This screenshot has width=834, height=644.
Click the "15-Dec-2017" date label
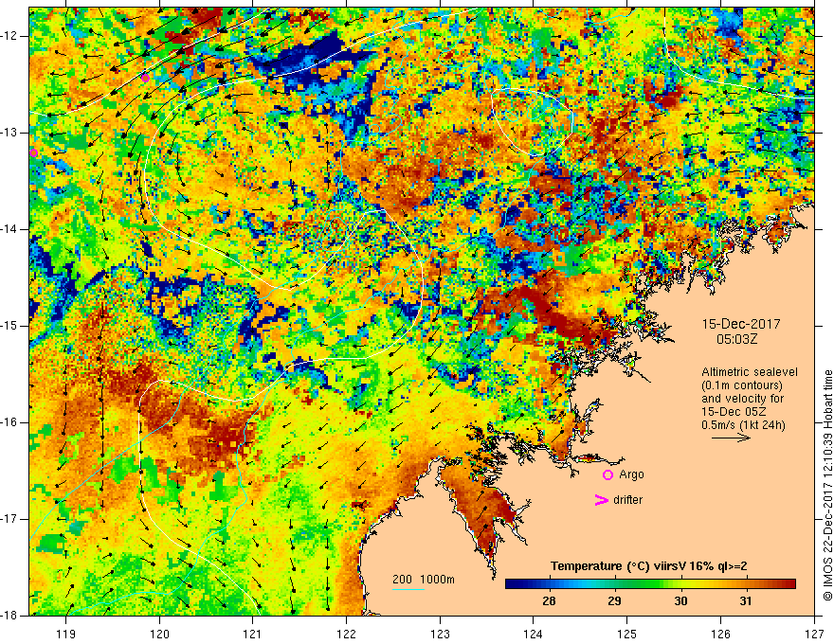pos(741,324)
